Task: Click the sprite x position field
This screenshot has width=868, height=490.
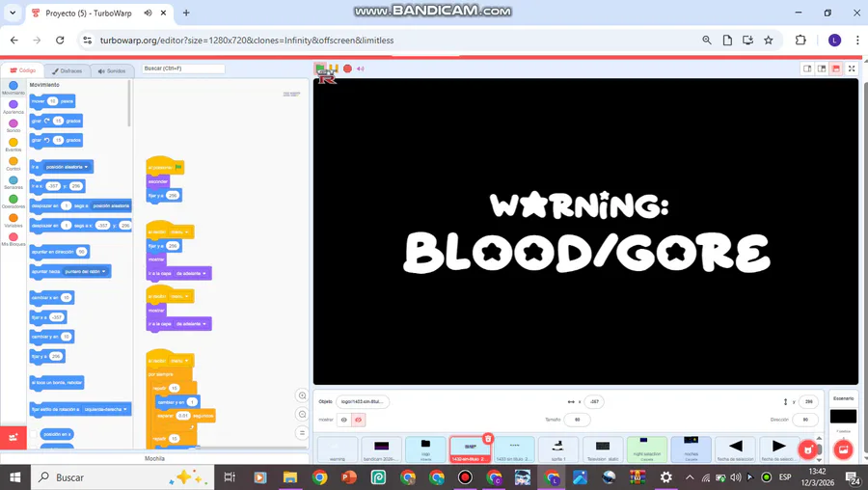Action: click(594, 401)
